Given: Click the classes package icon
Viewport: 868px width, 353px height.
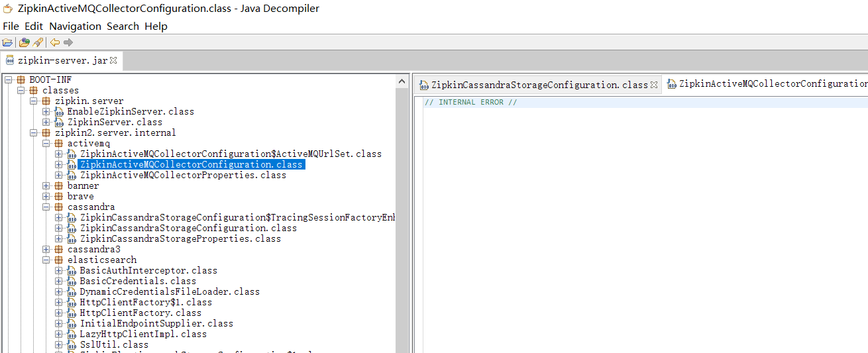Looking at the screenshot, I should 33,90.
